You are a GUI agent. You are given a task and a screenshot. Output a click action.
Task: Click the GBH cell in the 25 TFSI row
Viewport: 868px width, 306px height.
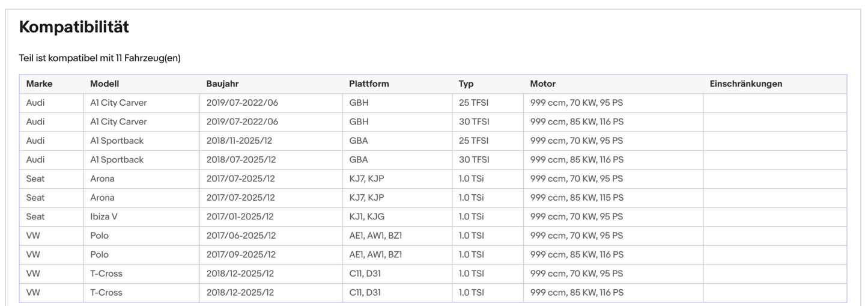[359, 103]
